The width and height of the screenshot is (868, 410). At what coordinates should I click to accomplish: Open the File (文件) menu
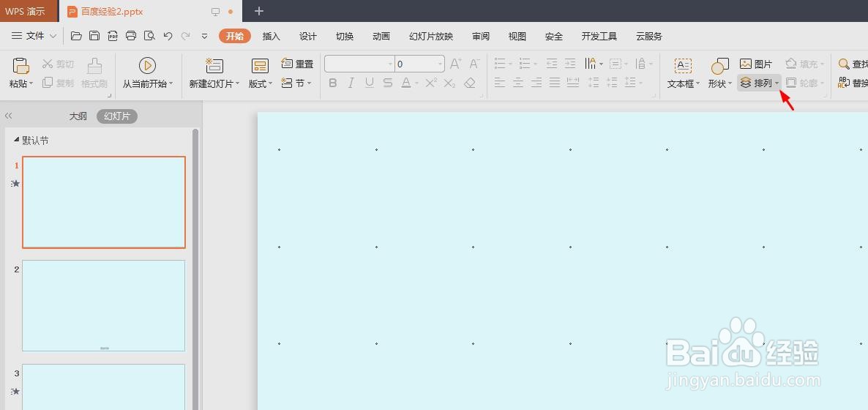pyautogui.click(x=34, y=36)
